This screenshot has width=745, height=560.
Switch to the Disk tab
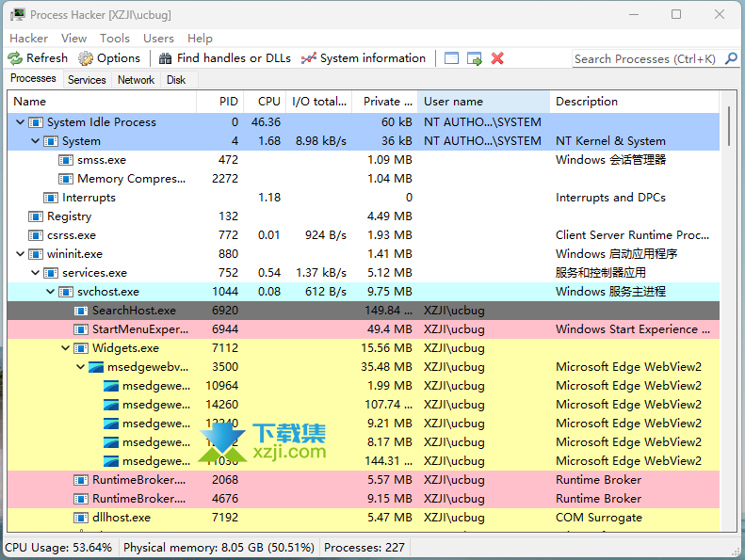176,80
